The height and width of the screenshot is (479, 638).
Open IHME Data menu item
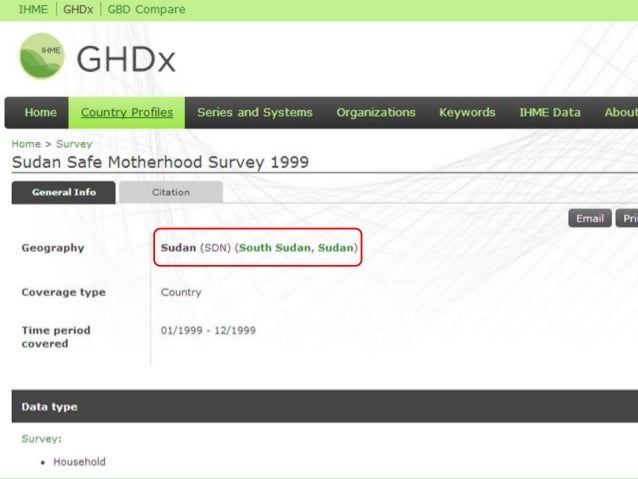tap(550, 112)
